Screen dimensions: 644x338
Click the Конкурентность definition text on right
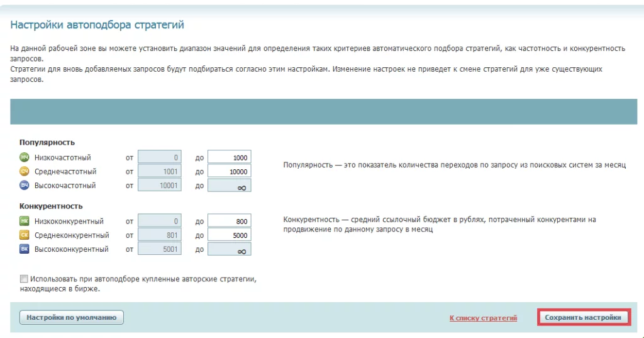pos(440,224)
